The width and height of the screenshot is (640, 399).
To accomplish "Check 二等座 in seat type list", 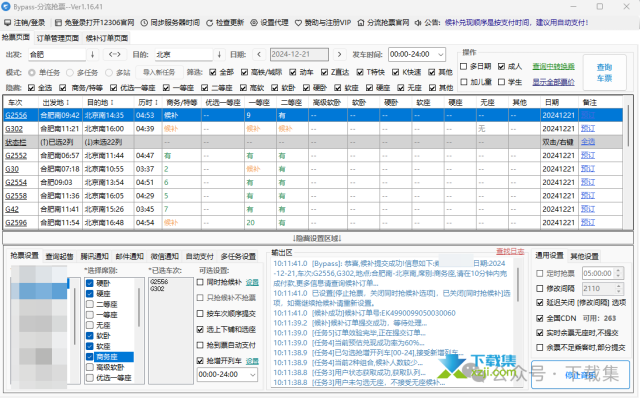I will point(90,304).
